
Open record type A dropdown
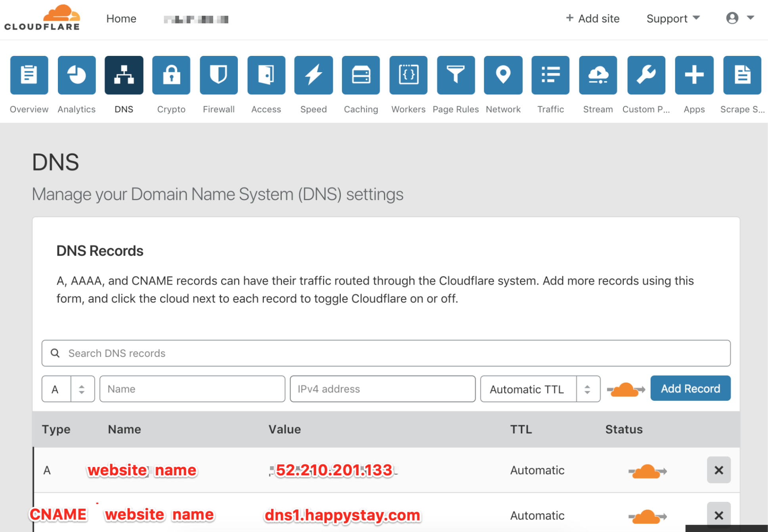[68, 389]
